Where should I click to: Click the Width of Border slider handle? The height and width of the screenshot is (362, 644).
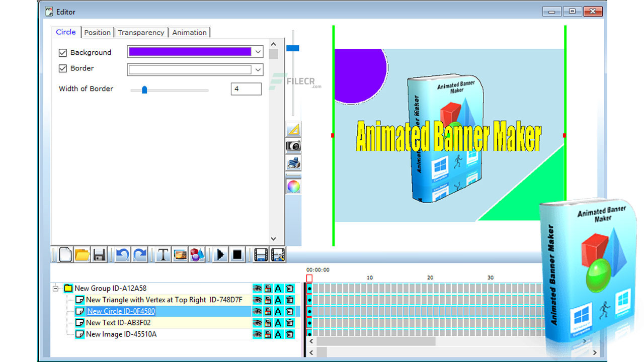(x=144, y=90)
